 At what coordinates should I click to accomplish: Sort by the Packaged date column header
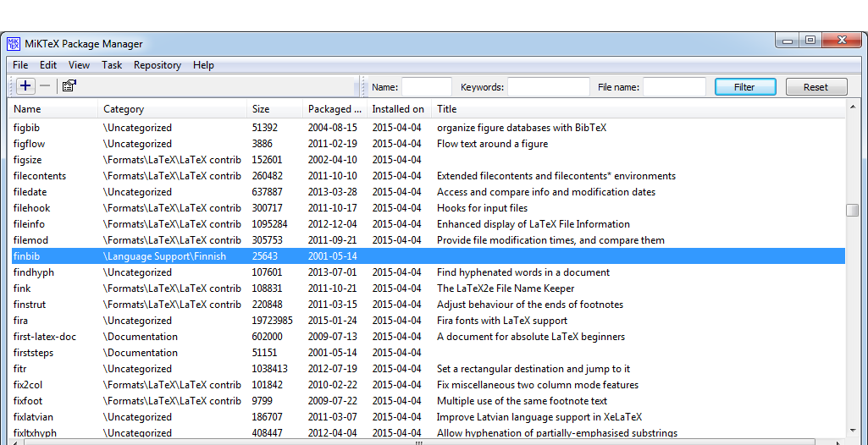tap(334, 109)
